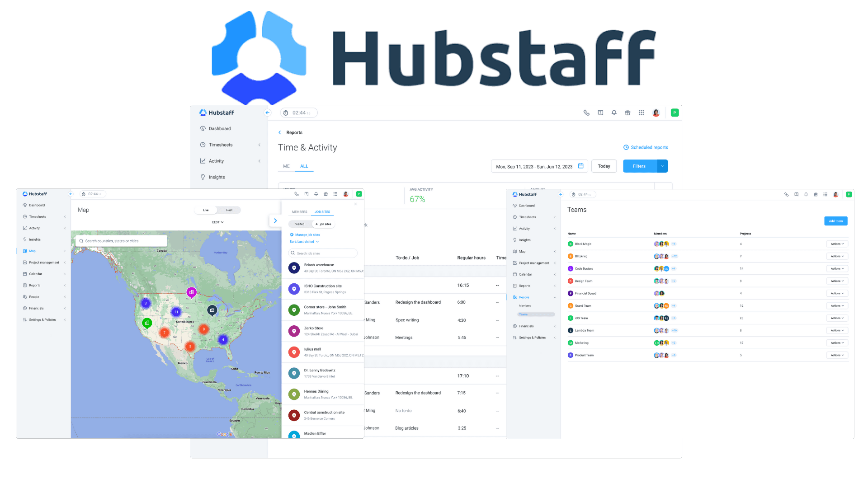Select Brian's warehouse job site
Viewport: 868px width, 488px height.
(323, 268)
